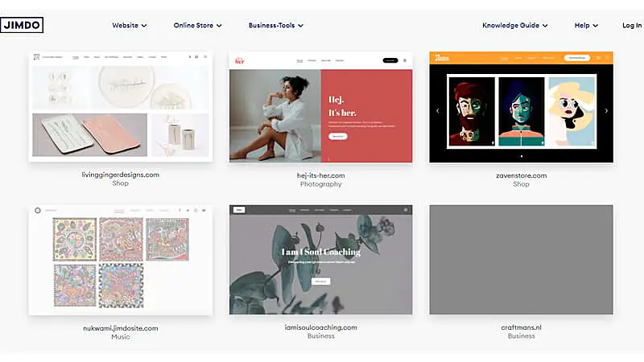Image resolution: width=644 pixels, height=362 pixels.
Task: Click the white button in I am Soul Coaching preview
Action: coord(320,282)
